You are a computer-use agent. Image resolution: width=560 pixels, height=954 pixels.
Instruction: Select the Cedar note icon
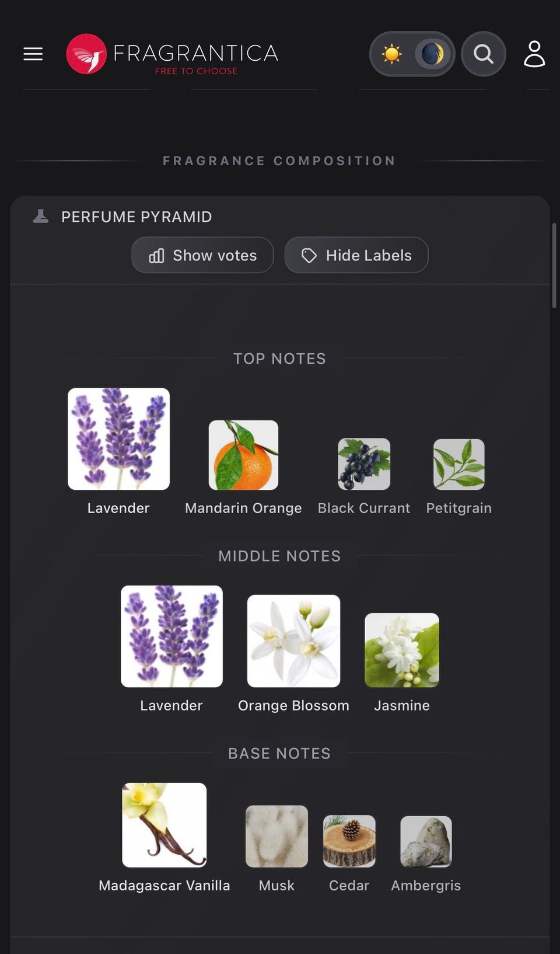coord(349,841)
